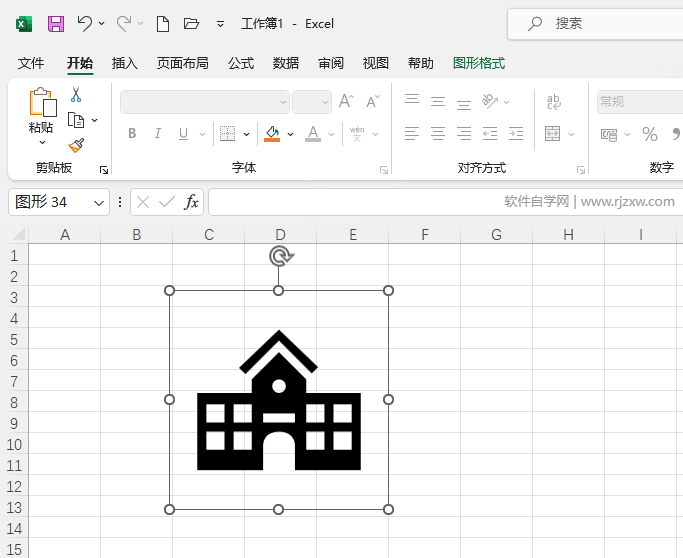The width and height of the screenshot is (683, 558).
Task: Click the Paste clipboard icon
Action: tap(43, 102)
